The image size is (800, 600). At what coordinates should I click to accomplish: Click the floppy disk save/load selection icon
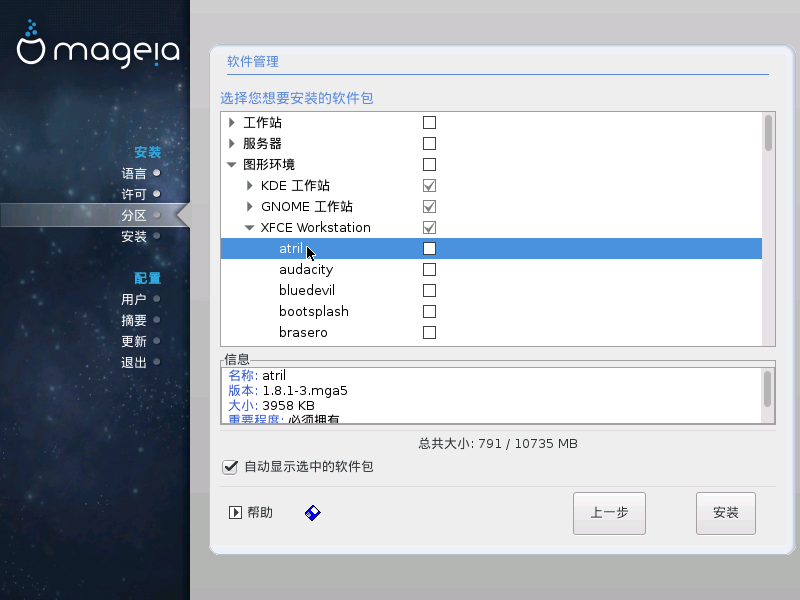313,513
